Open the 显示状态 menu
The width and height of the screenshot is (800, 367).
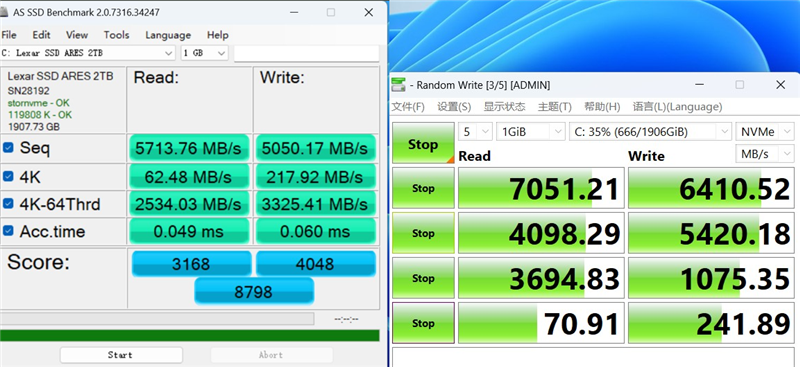[504, 107]
